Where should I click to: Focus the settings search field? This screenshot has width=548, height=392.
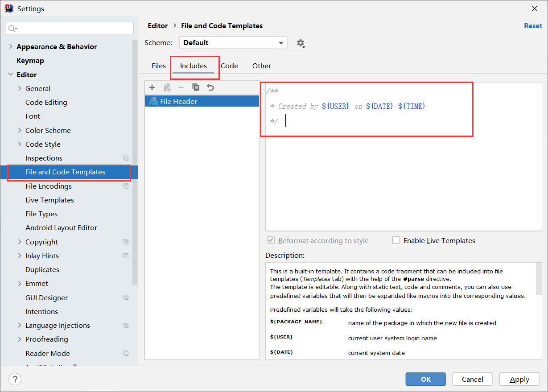[x=70, y=29]
